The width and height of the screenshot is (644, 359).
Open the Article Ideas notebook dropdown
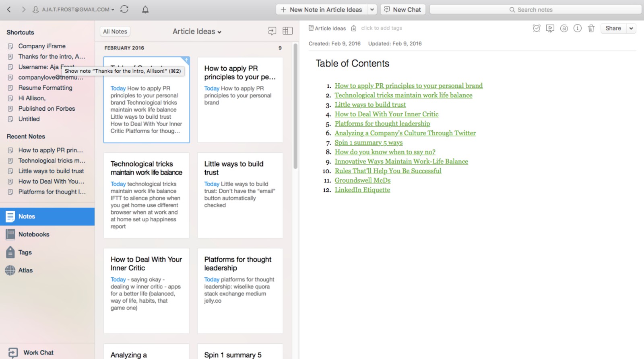[x=197, y=31]
